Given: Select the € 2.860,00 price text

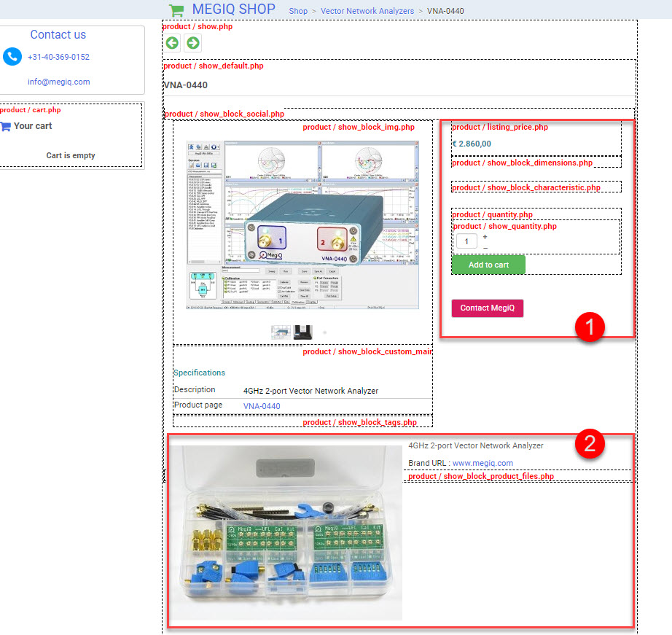Looking at the screenshot, I should (472, 144).
